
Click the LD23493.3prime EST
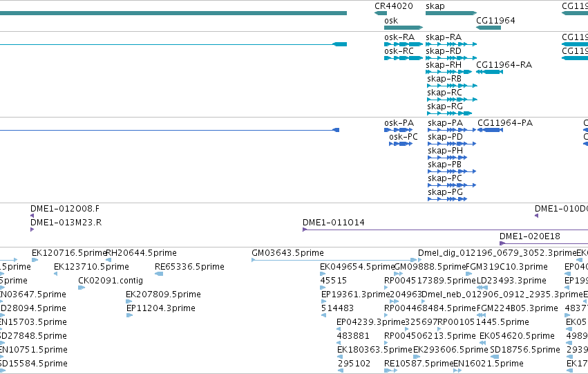point(482,288)
